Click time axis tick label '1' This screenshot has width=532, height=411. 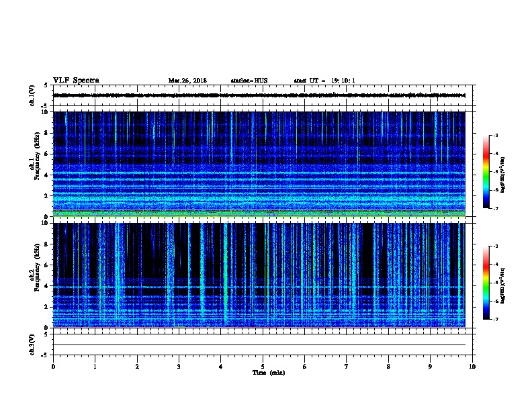(95, 367)
